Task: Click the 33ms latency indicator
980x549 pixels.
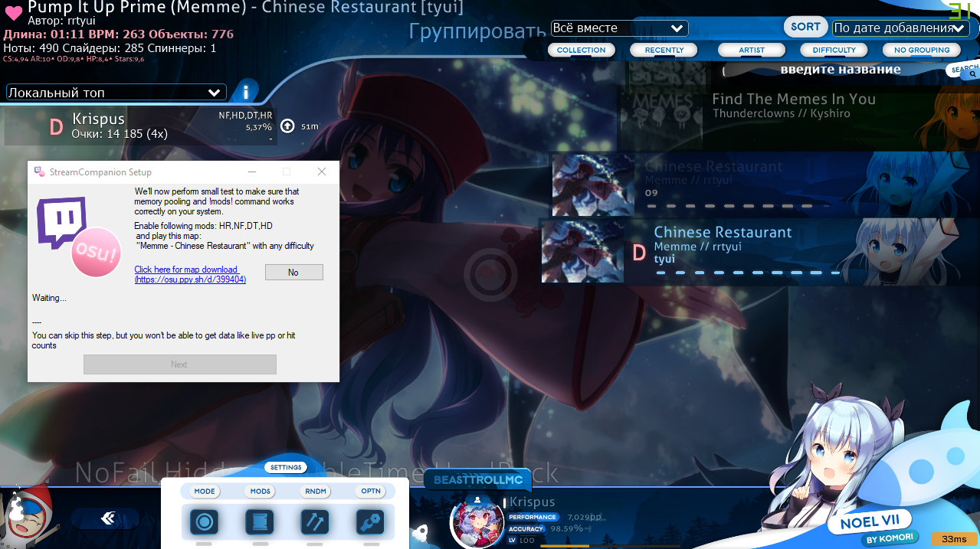Action: [954, 539]
